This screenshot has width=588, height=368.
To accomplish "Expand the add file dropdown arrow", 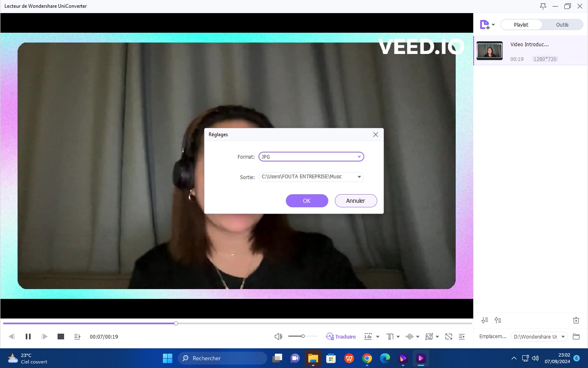I will tap(493, 25).
